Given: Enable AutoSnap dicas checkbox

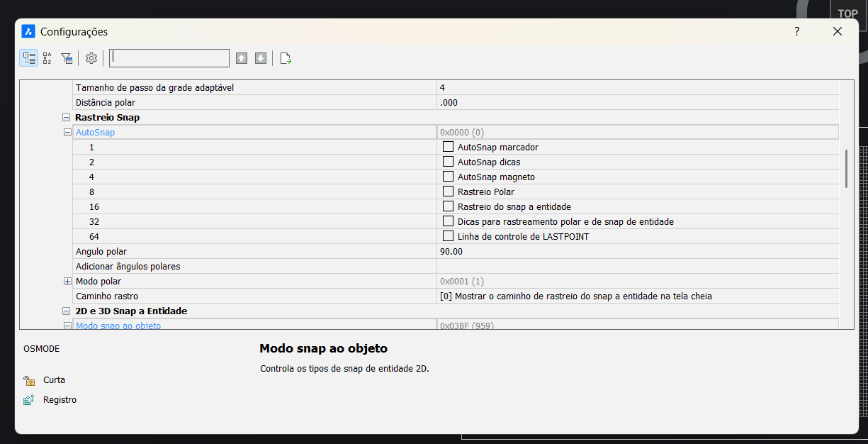Looking at the screenshot, I should [x=448, y=162].
